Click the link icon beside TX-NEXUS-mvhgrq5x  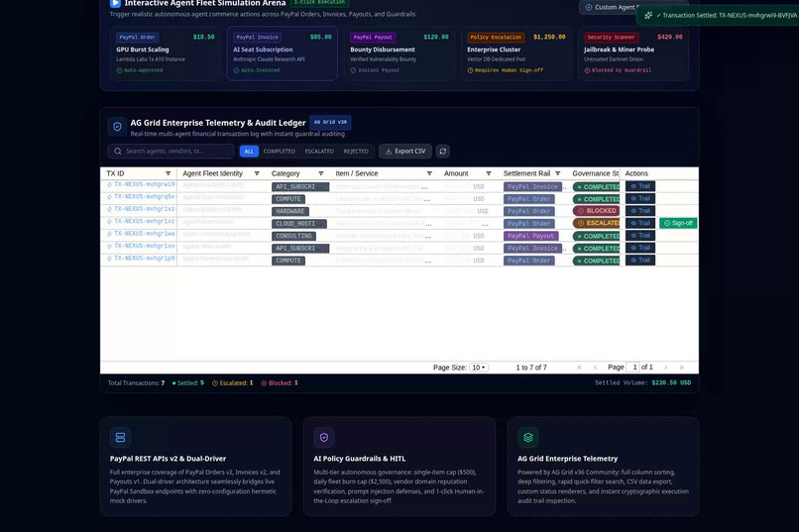coord(110,197)
